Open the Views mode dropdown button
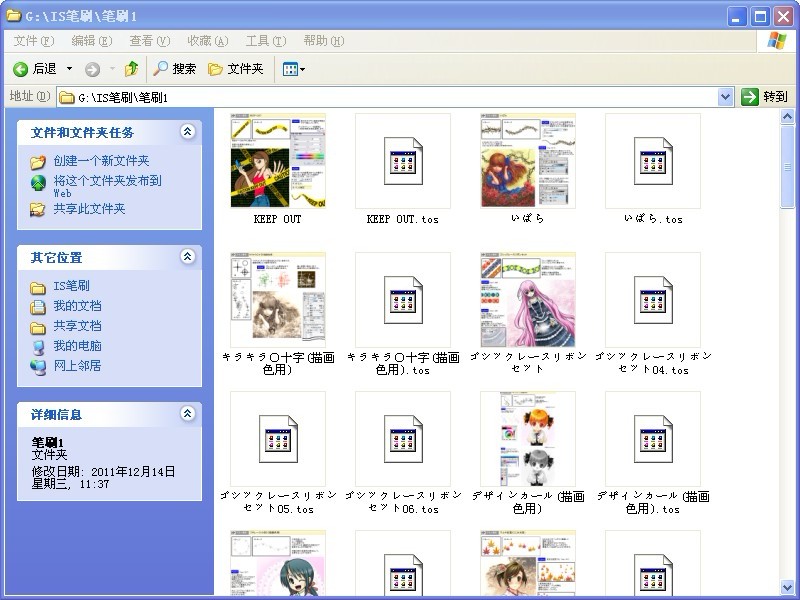800x600 pixels. 293,69
